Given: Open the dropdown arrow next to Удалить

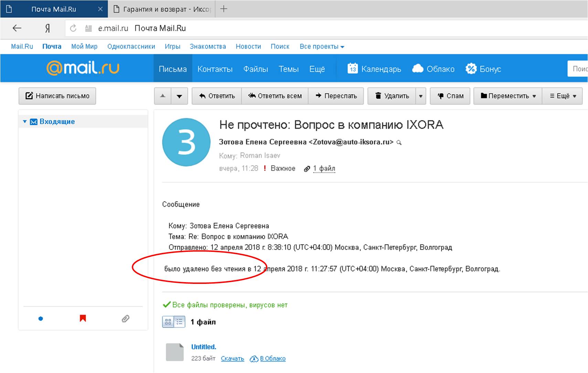Looking at the screenshot, I should (421, 96).
